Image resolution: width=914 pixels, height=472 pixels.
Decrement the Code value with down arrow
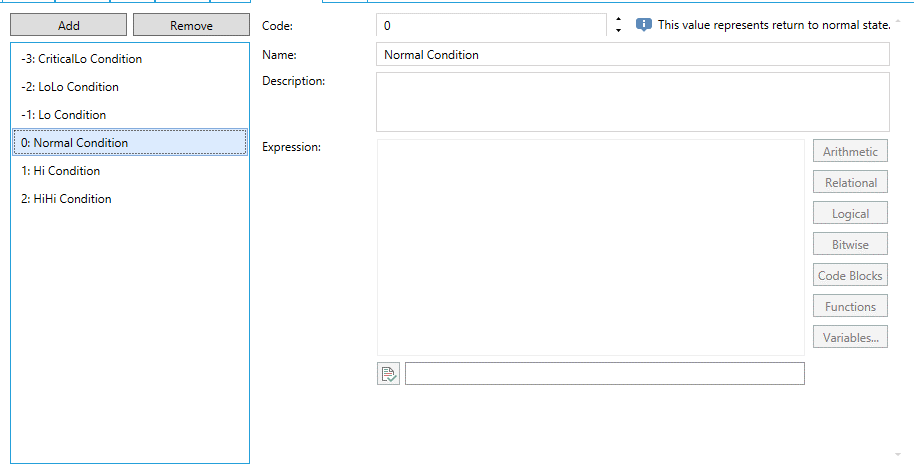(618, 31)
